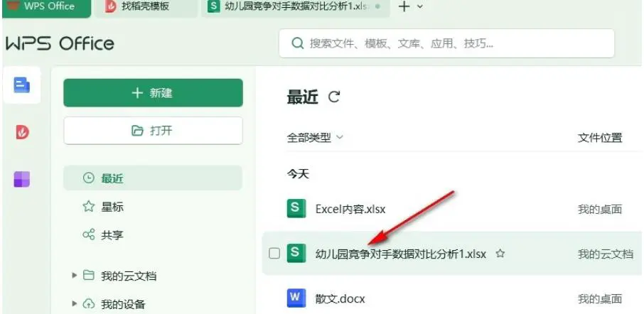The image size is (644, 314).
Task: Open the red Docer template icon in the sidebar
Action: click(22, 132)
